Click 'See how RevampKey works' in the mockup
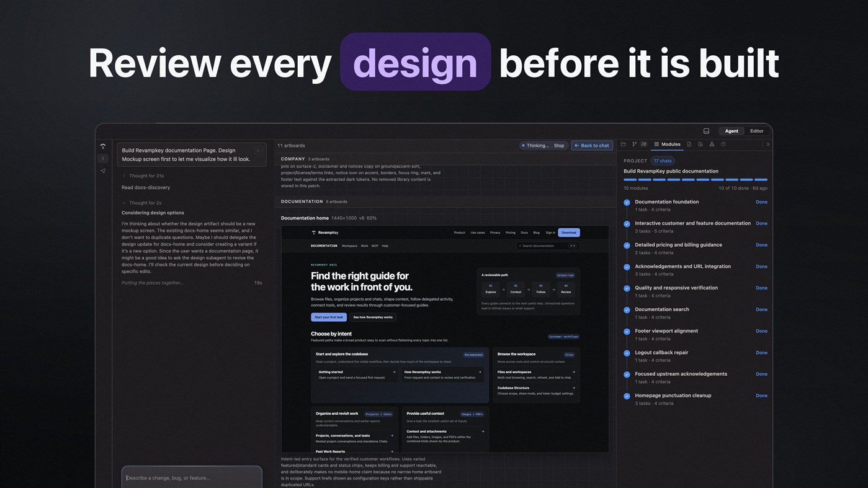 click(x=373, y=317)
